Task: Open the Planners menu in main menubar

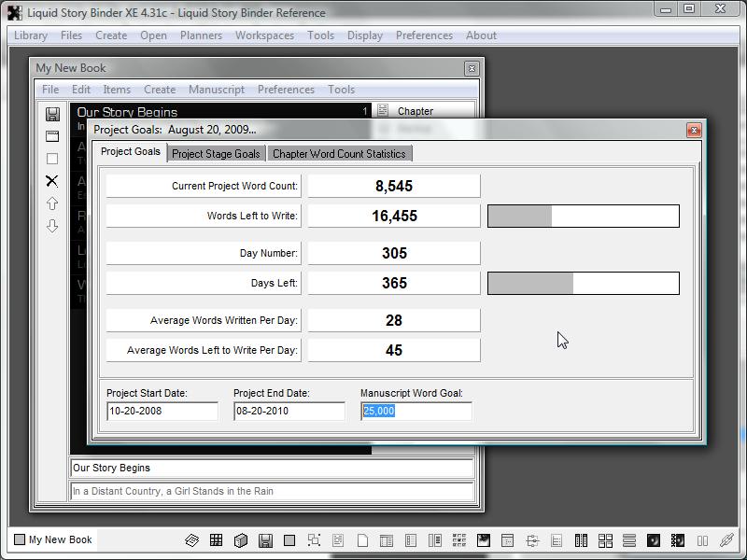Action: point(201,35)
